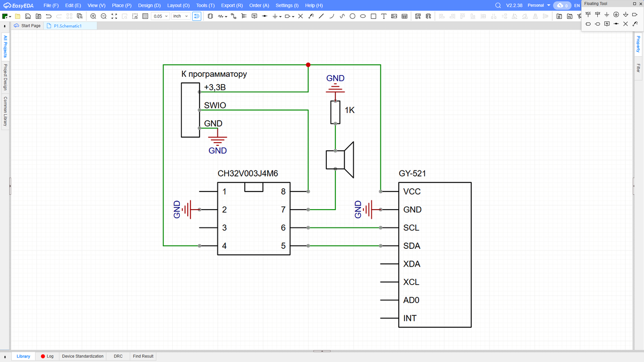644x362 pixels.
Task: Undo the last action
Action: pyautogui.click(x=48, y=16)
